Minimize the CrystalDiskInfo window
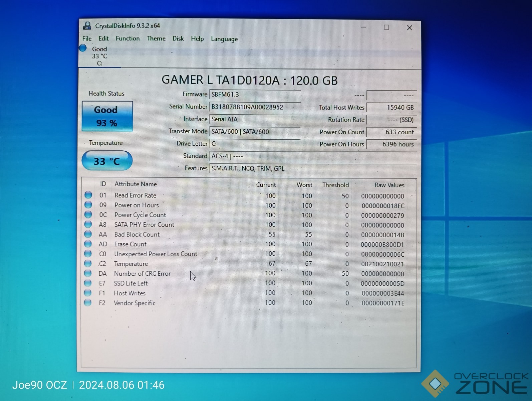 click(364, 27)
